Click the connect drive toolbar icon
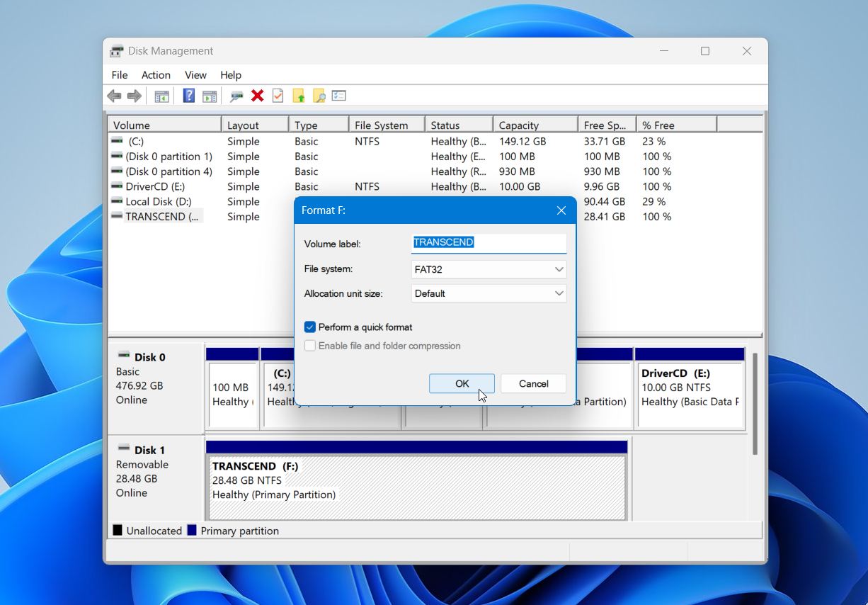 click(x=237, y=96)
